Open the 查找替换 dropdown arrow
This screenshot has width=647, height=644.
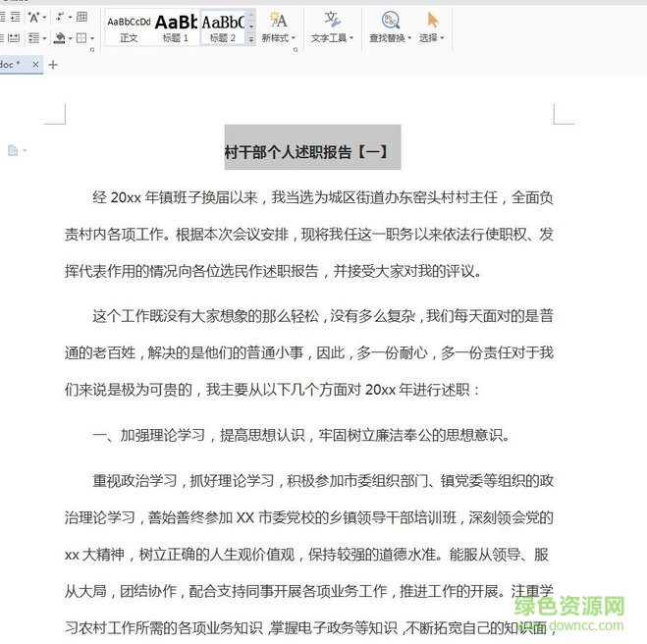[x=407, y=39]
